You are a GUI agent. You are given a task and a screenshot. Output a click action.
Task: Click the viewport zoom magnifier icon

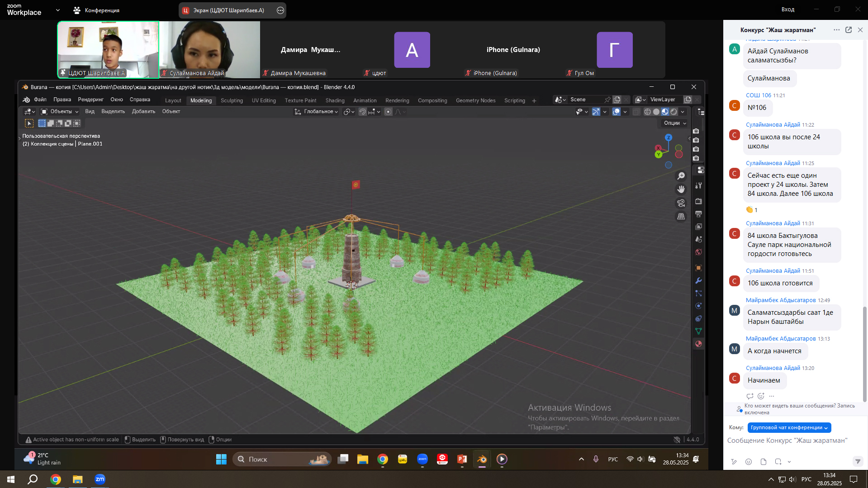(681, 176)
